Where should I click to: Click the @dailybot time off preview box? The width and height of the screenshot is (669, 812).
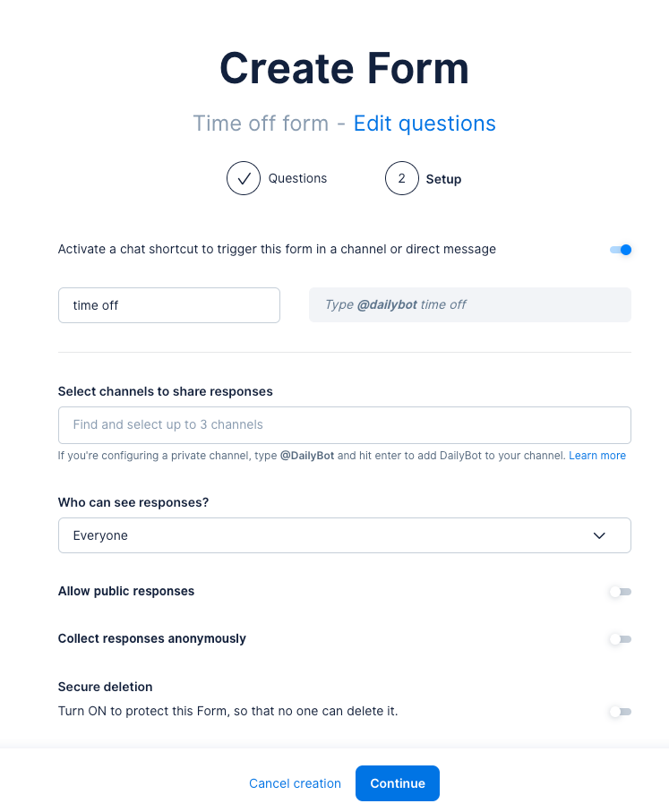[x=469, y=305]
